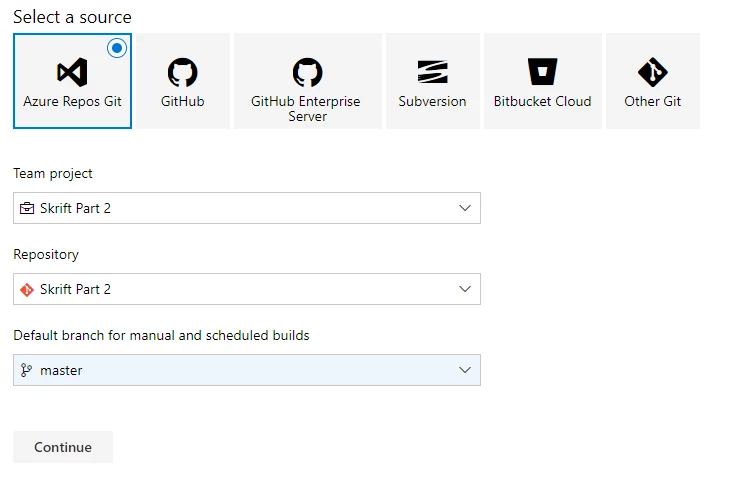This screenshot has width=729, height=501.
Task: Click the Skrift Part 2 repository field
Action: coord(247,289)
